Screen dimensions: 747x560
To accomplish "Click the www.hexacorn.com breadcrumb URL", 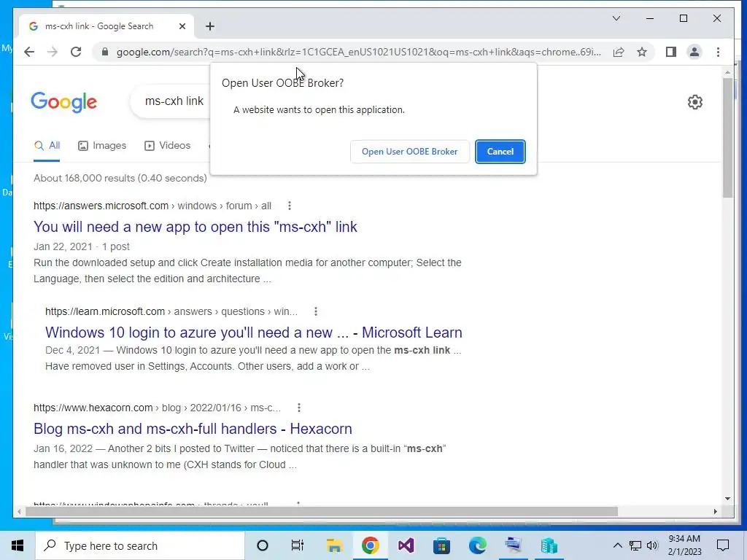I will point(158,408).
